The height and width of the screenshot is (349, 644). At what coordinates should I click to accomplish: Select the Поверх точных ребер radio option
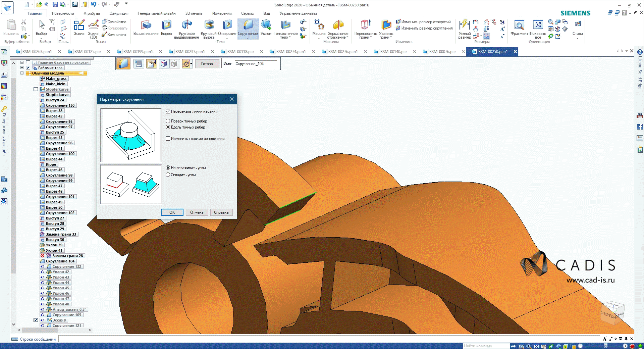[168, 121]
